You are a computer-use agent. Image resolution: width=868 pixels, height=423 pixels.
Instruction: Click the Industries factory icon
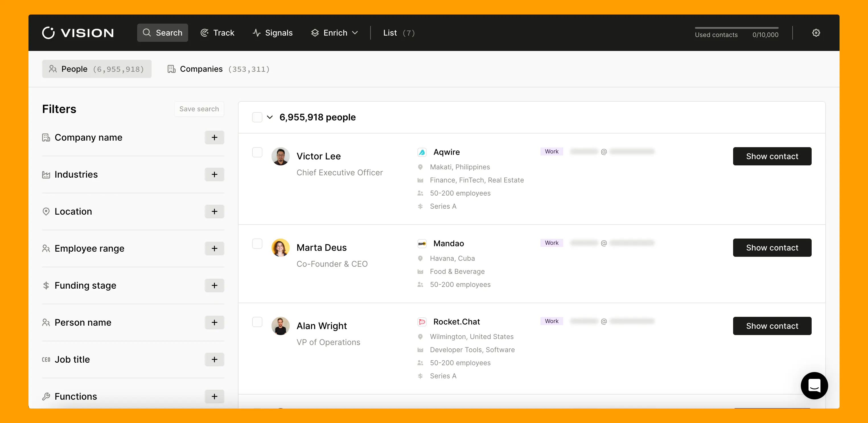tap(46, 174)
